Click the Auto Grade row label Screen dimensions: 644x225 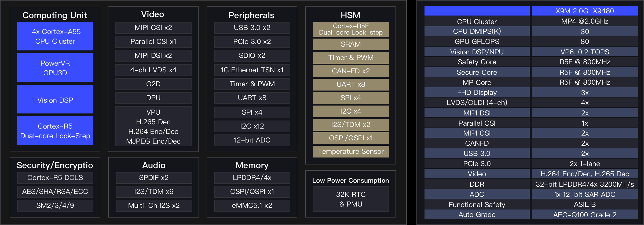pos(477,215)
